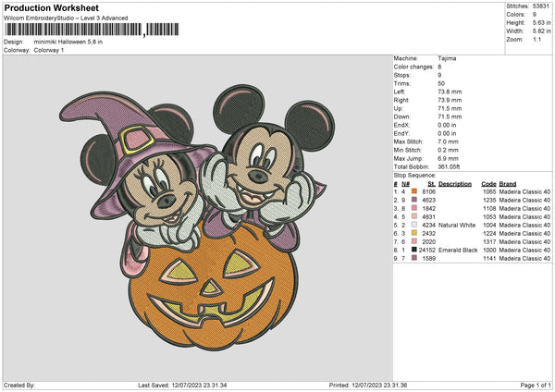Click the Trims value '50'

(x=441, y=83)
